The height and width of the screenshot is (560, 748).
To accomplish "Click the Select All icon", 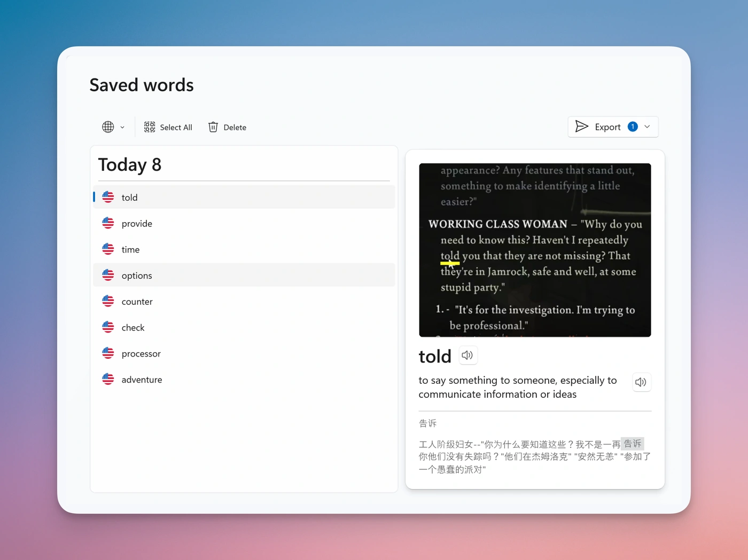I will pyautogui.click(x=150, y=127).
